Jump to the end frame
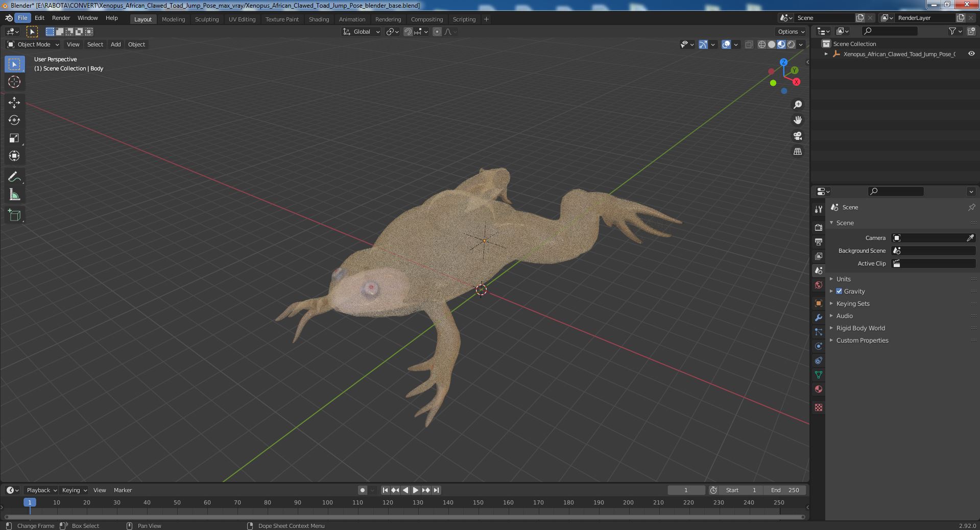980x530 pixels. click(x=436, y=490)
